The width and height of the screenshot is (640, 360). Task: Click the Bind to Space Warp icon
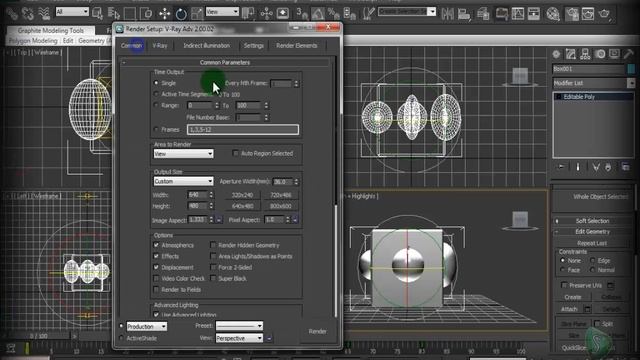pyautogui.click(x=44, y=13)
